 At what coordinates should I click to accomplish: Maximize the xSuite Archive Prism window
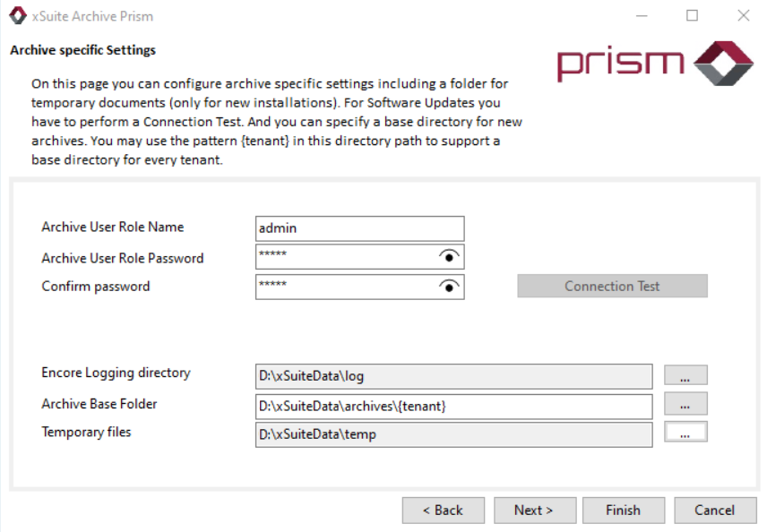[x=692, y=16]
